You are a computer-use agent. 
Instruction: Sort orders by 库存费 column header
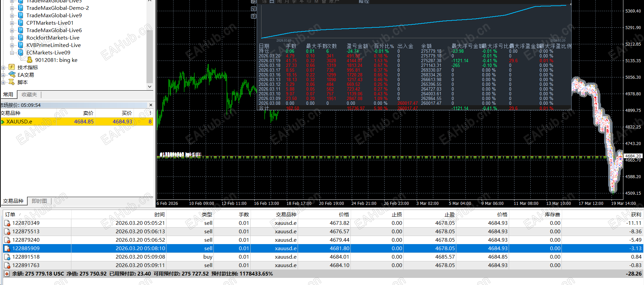click(x=535, y=214)
